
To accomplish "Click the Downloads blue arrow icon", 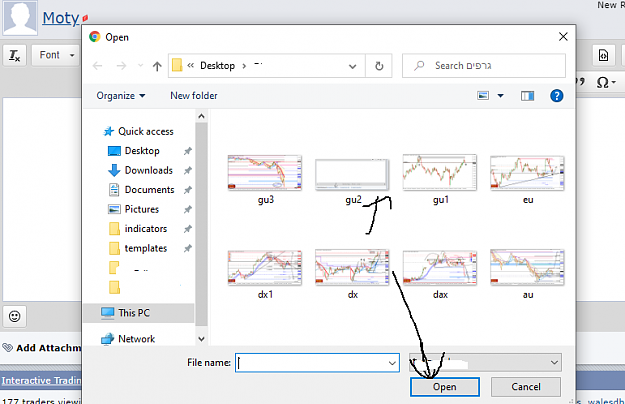I will [x=114, y=171].
